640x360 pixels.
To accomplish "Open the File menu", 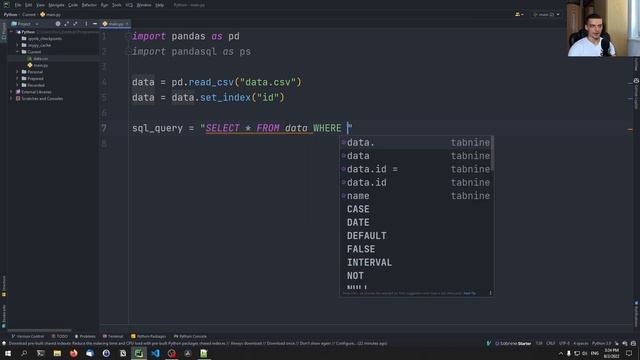I will [18, 5].
